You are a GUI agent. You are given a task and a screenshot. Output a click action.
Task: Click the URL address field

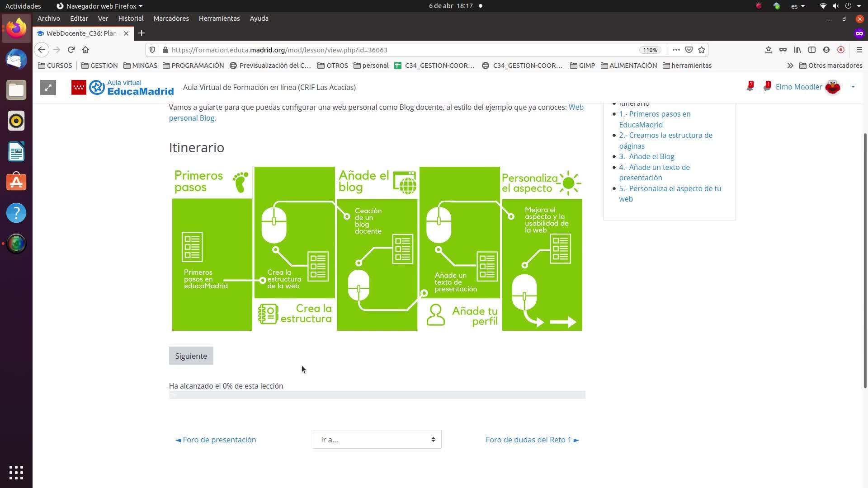click(x=398, y=50)
